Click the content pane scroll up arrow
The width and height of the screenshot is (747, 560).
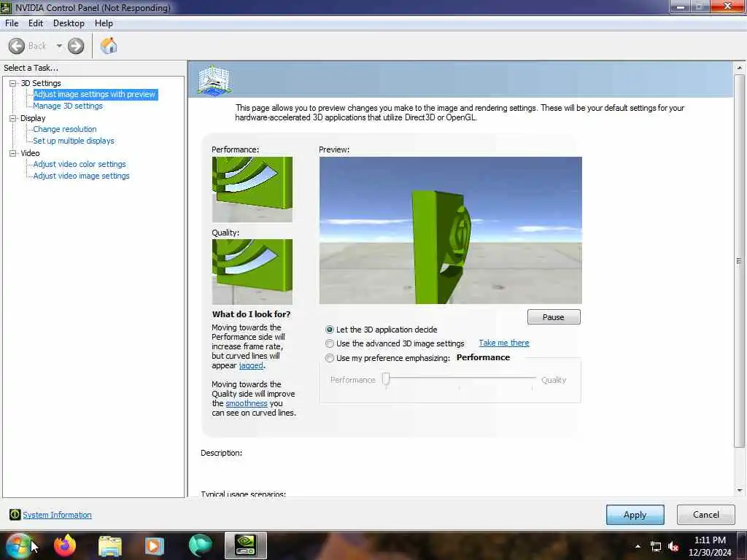point(740,68)
